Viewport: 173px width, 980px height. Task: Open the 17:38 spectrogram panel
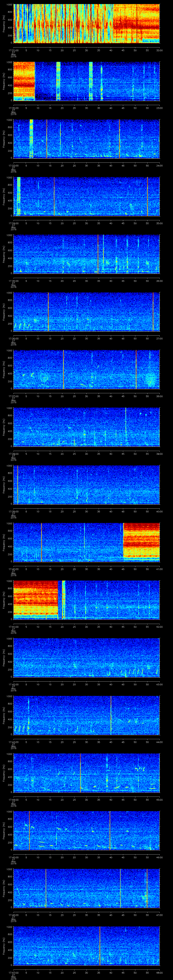[x=86, y=427]
